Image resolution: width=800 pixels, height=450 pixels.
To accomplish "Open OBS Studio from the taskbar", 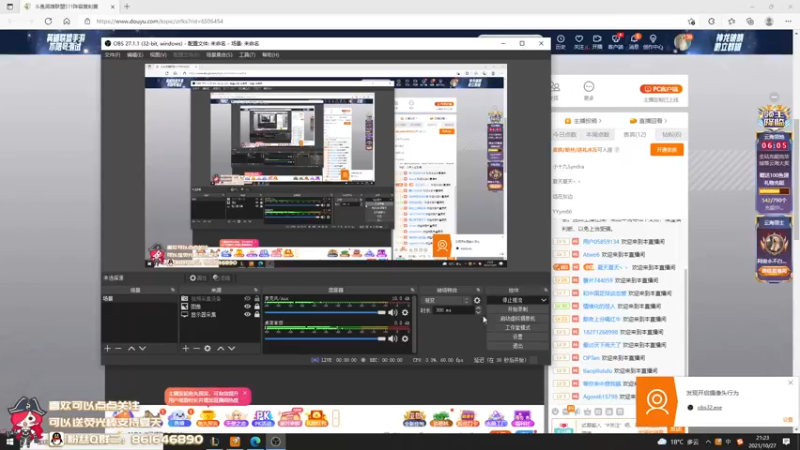I will [x=276, y=441].
